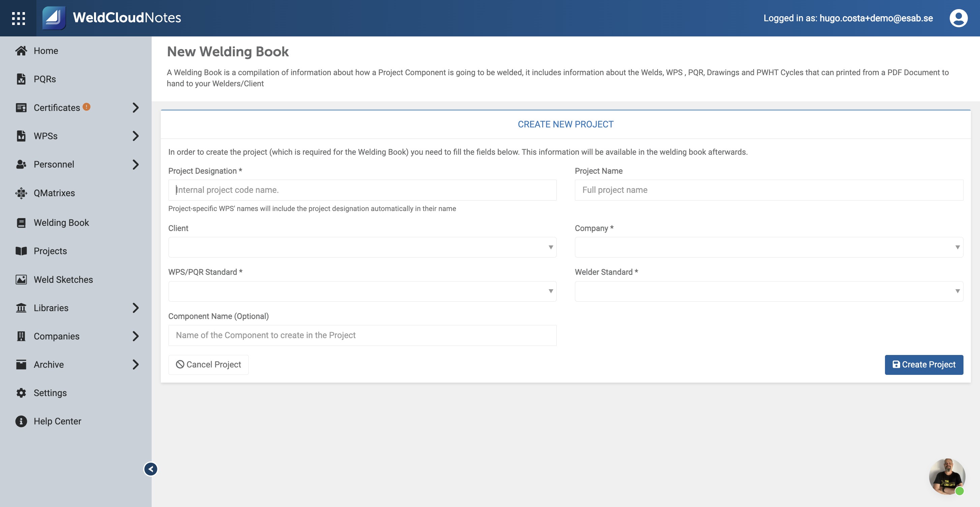Expand the Certificates submenu chevron
The width and height of the screenshot is (980, 507).
coord(135,108)
